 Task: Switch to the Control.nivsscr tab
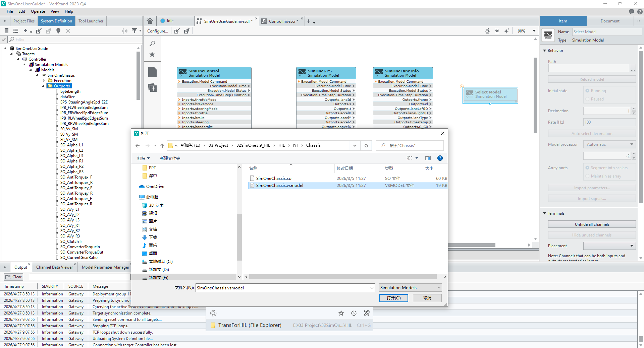(x=282, y=21)
